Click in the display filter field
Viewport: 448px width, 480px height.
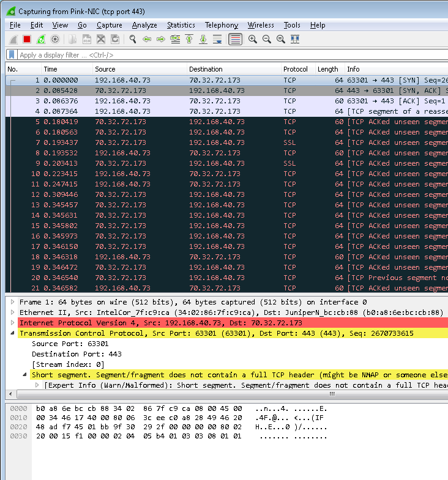[x=233, y=55]
